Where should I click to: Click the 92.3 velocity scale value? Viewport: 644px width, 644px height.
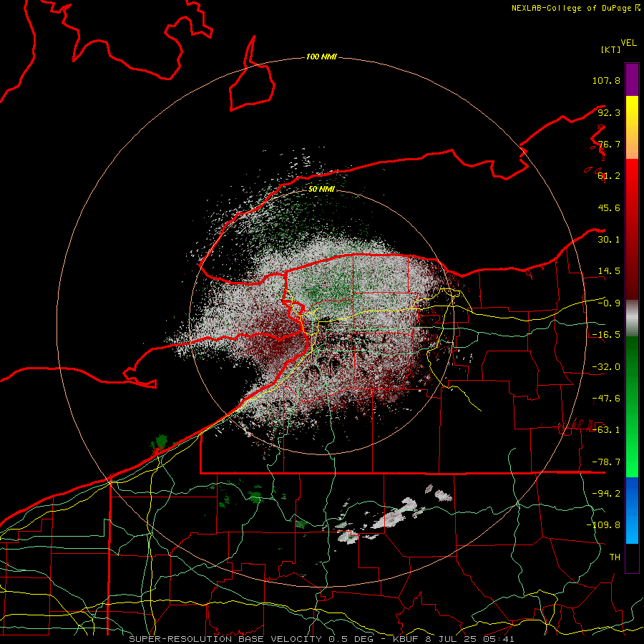609,112
